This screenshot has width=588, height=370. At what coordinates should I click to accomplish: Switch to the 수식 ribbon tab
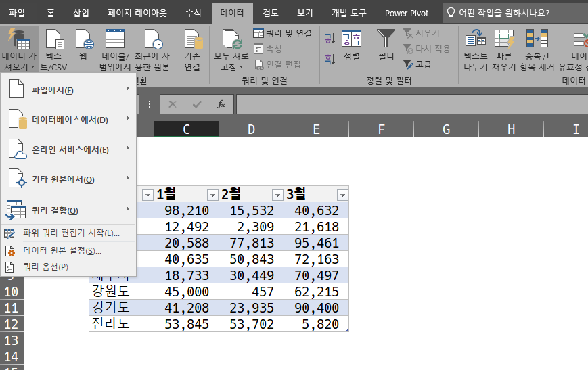[x=193, y=13]
